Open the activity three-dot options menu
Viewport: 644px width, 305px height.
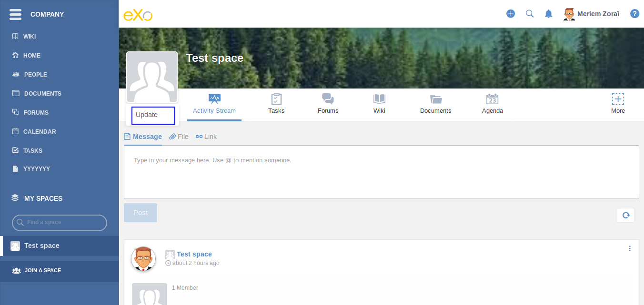(x=630, y=248)
